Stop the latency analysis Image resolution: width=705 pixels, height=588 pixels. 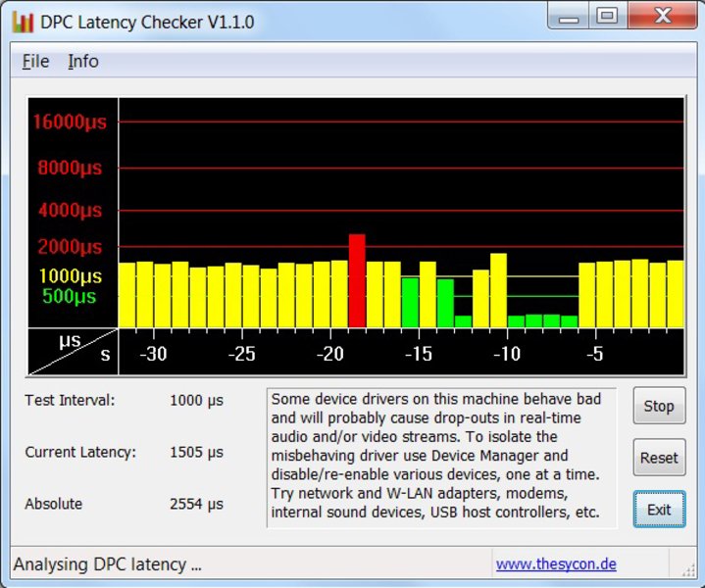(659, 406)
